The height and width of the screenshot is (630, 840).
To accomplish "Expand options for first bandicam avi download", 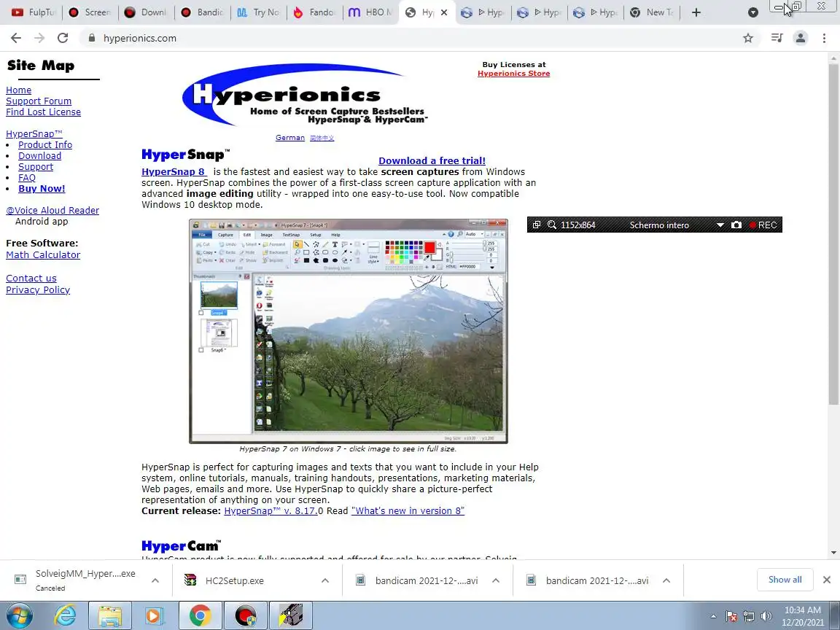I will [496, 580].
